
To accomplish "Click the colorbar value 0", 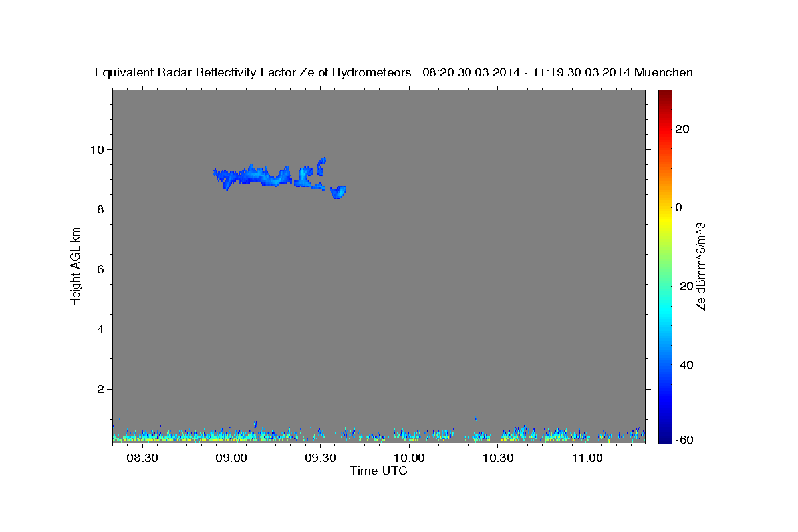I will pyautogui.click(x=679, y=207).
